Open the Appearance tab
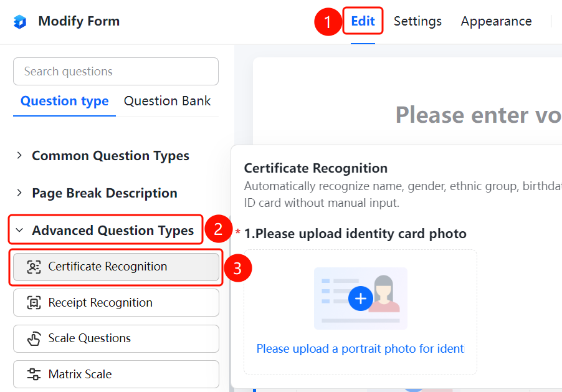Viewport: 562px width, 392px height. coord(496,21)
